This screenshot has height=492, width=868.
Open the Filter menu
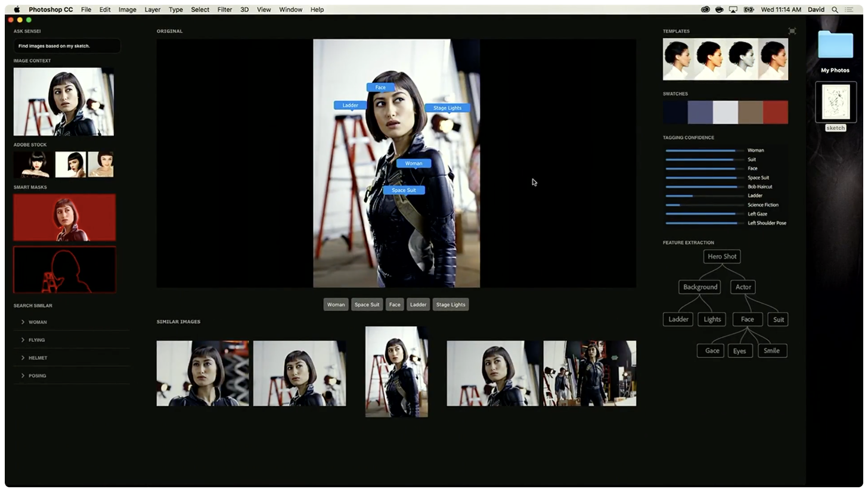(x=225, y=10)
